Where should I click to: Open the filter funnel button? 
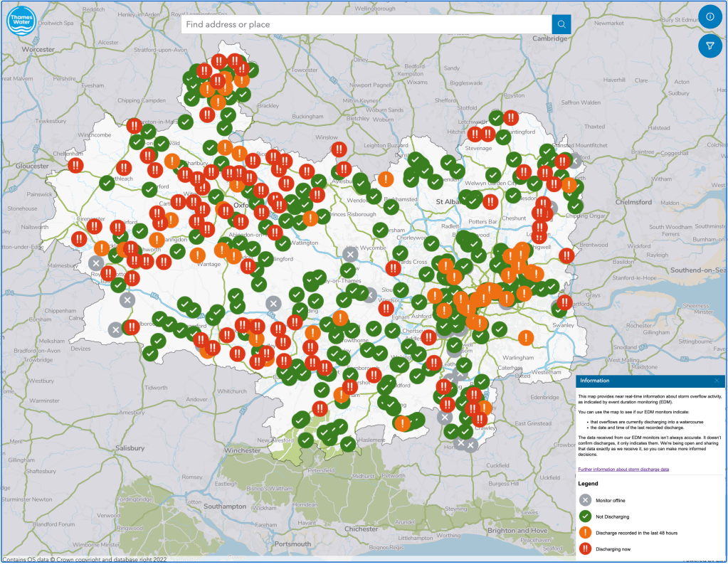[x=709, y=46]
